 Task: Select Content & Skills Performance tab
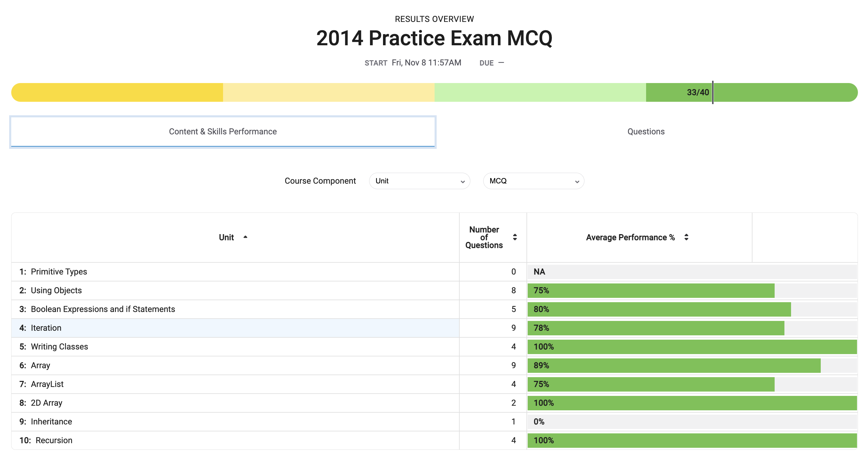click(x=223, y=131)
